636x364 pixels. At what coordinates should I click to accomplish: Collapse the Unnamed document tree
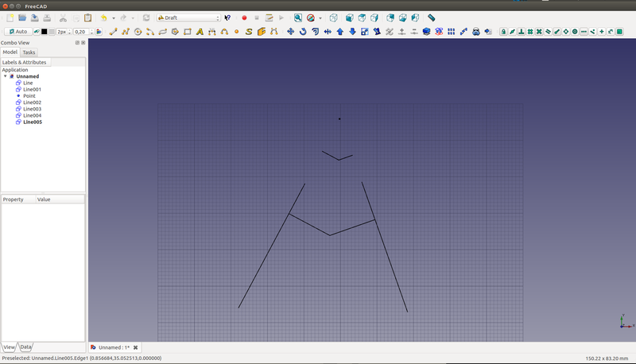pos(6,76)
